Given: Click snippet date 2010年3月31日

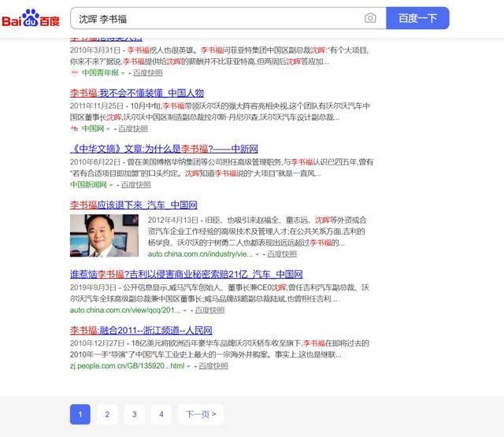Looking at the screenshot, I should [x=95, y=50].
